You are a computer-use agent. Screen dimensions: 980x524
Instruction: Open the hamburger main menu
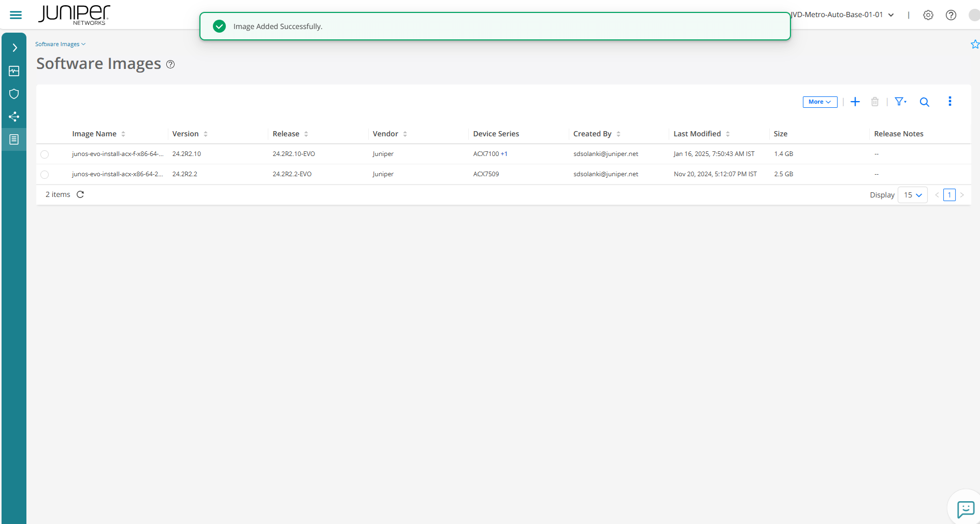(x=16, y=15)
